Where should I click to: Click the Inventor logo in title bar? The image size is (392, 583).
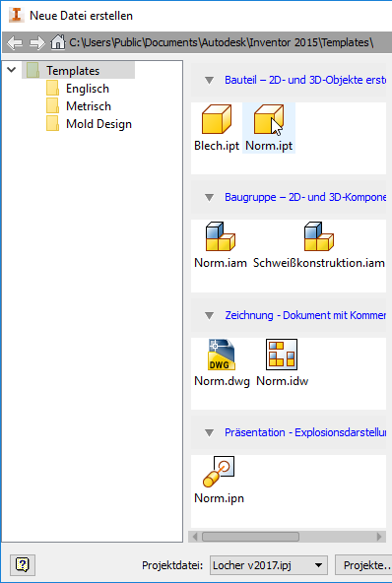pos(16,15)
